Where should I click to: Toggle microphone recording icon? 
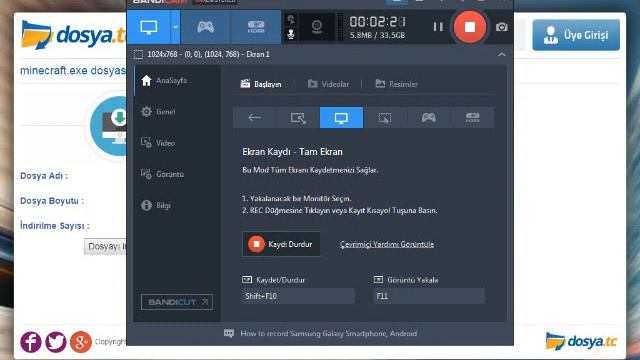(291, 34)
